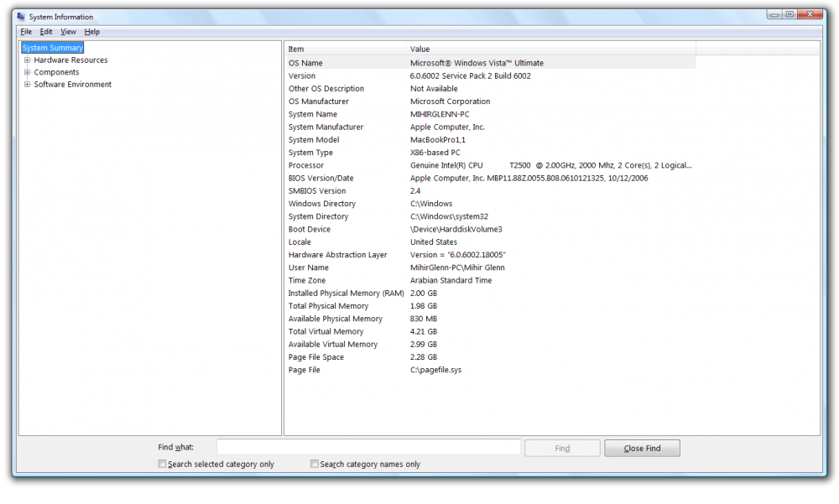
Task: Open the View menu
Action: [68, 32]
